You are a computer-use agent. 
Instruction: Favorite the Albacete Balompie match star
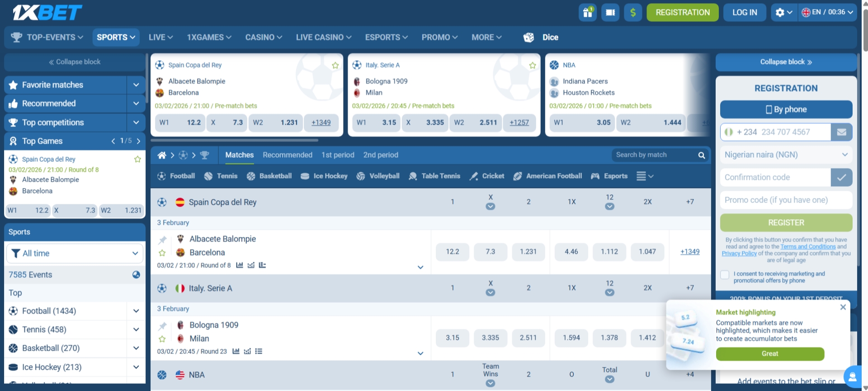point(162,253)
